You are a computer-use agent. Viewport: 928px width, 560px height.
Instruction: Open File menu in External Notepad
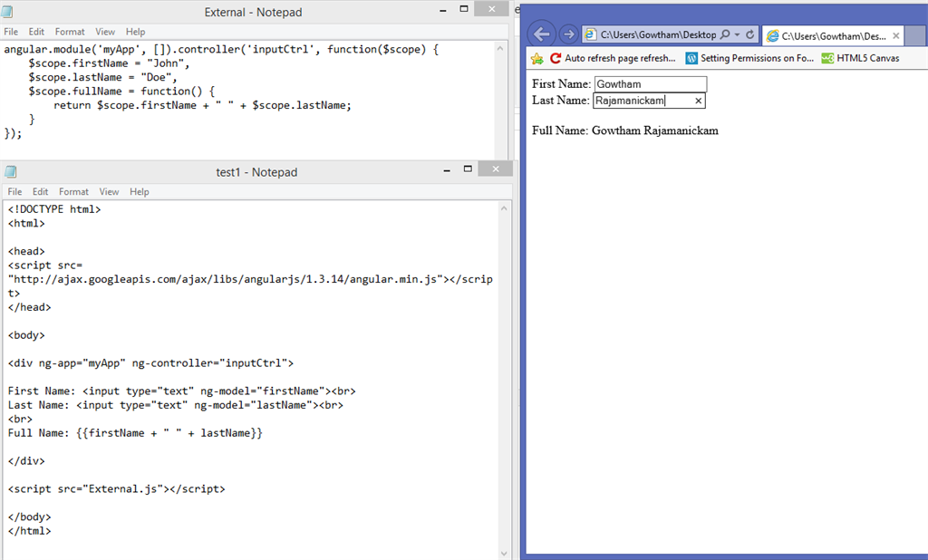pos(11,32)
